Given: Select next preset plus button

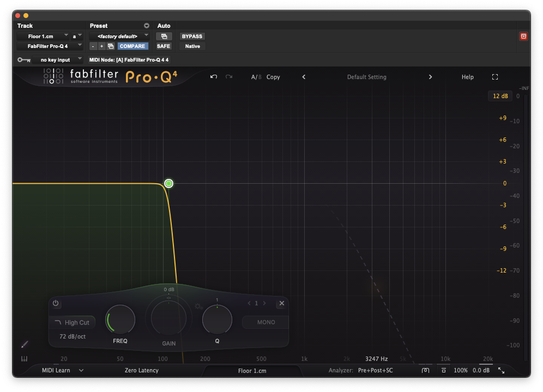Looking at the screenshot, I should [x=101, y=46].
